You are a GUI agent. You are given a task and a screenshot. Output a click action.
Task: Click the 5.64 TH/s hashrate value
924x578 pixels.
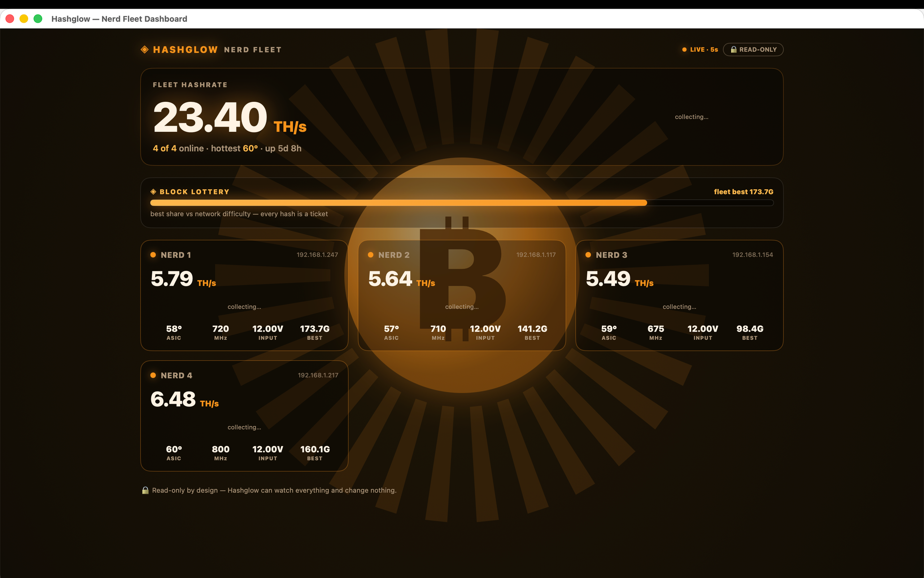click(x=402, y=279)
